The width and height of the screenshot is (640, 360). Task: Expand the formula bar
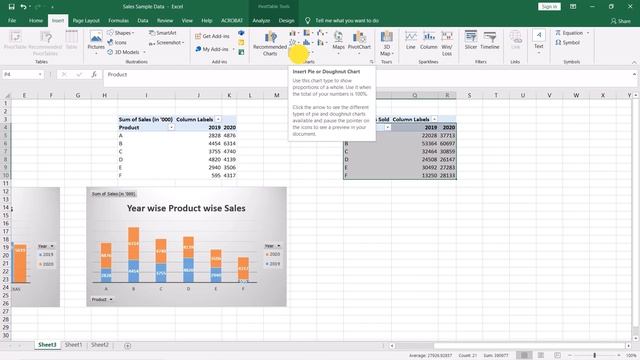634,75
